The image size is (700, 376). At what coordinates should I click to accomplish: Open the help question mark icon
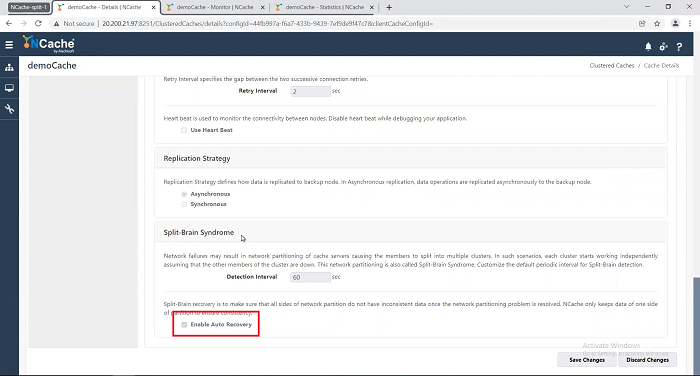tap(679, 46)
